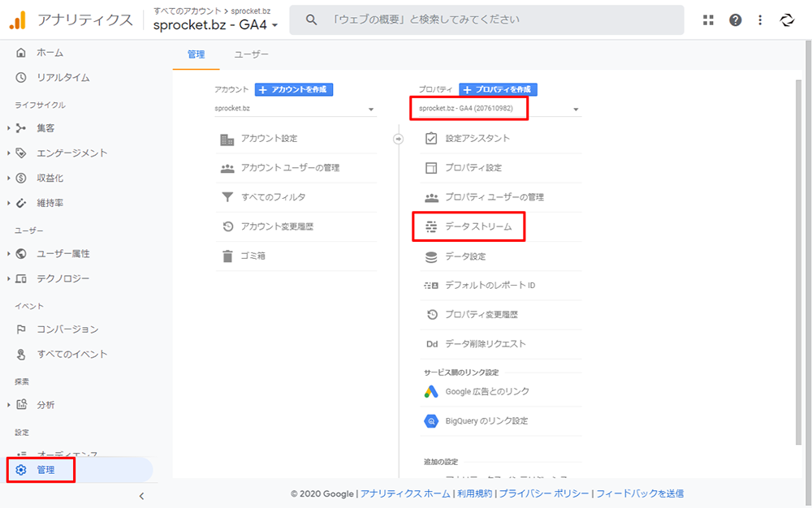Open the アカウント sprocket.bz dropdown
The height and width of the screenshot is (508, 812).
tap(295, 109)
